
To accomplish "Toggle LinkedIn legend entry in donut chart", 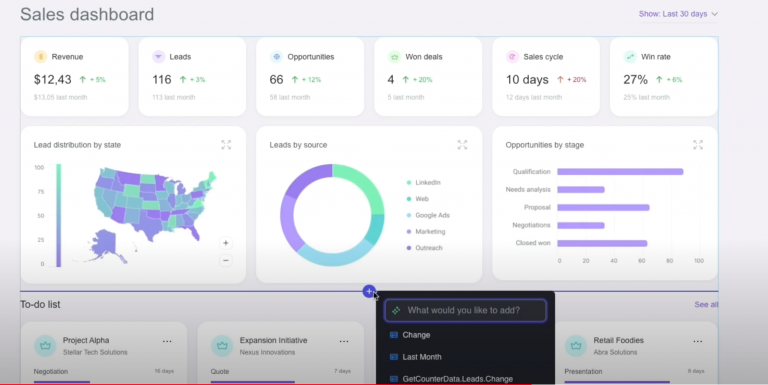I will pos(424,183).
